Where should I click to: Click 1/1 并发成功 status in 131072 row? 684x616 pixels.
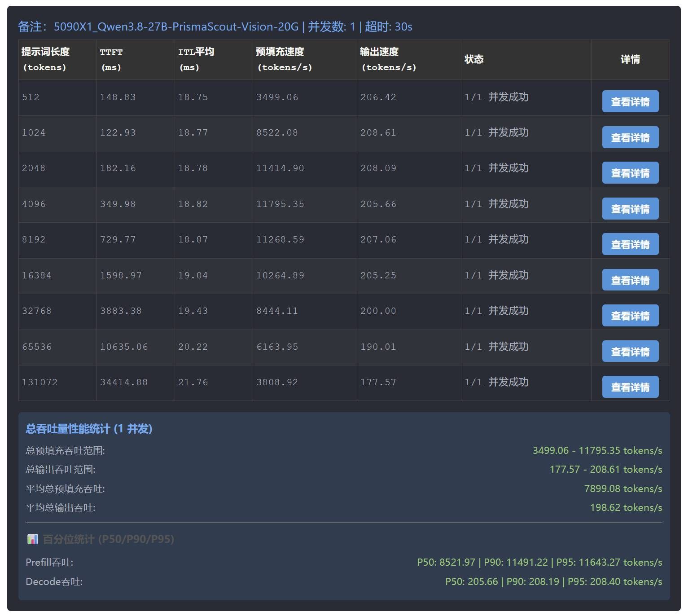point(496,382)
